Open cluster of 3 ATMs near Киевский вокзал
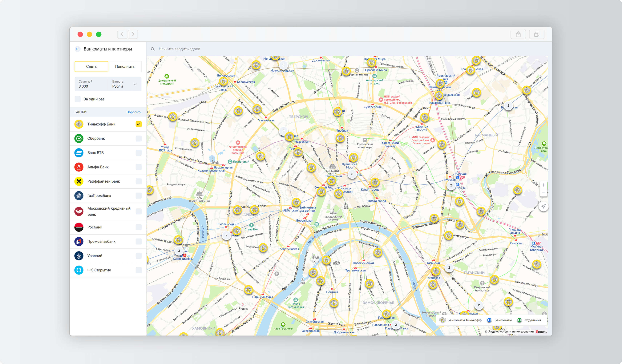Viewport: 622px width, 364px height. [179, 251]
